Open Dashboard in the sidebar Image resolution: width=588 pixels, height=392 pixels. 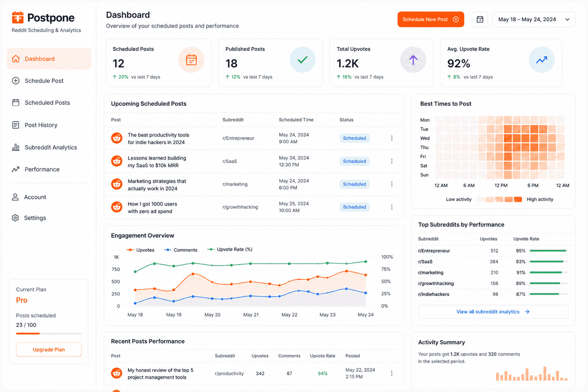[49, 59]
